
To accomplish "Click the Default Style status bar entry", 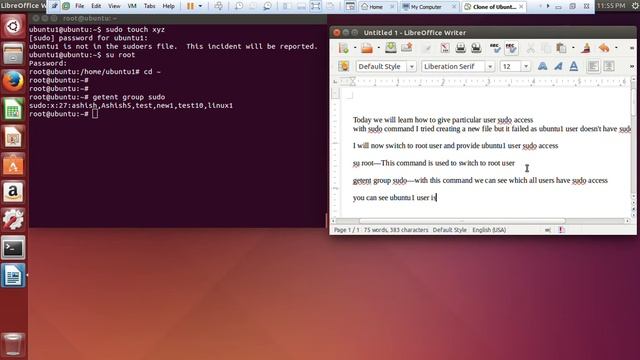I will 449,230.
